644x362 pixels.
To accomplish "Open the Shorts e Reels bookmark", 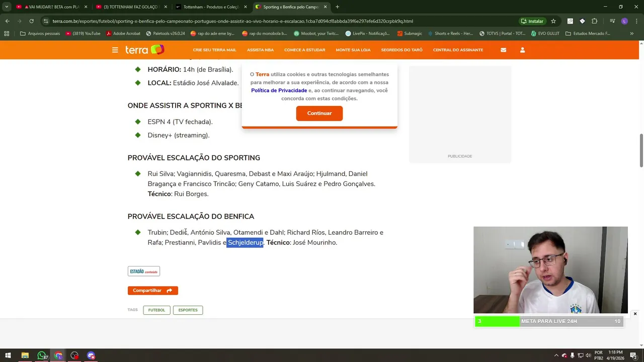I will coord(450,34).
